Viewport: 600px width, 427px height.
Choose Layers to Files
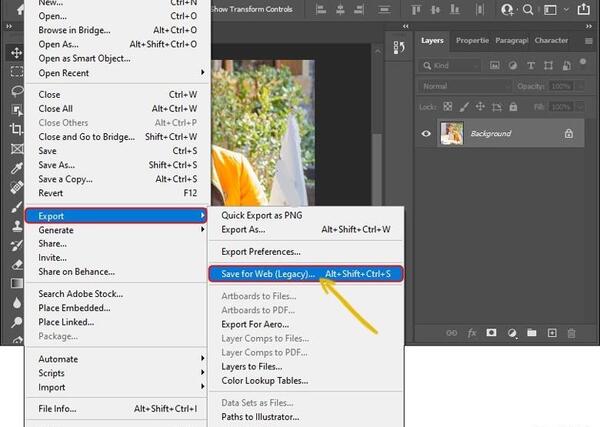pyautogui.click(x=306, y=367)
